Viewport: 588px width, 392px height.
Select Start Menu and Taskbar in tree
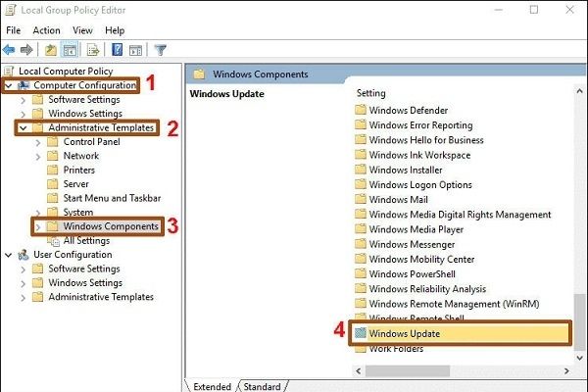[x=112, y=198]
